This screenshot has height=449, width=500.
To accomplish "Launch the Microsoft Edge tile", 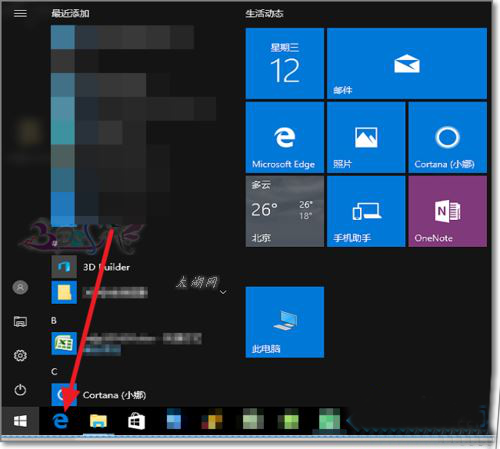I will (285, 137).
